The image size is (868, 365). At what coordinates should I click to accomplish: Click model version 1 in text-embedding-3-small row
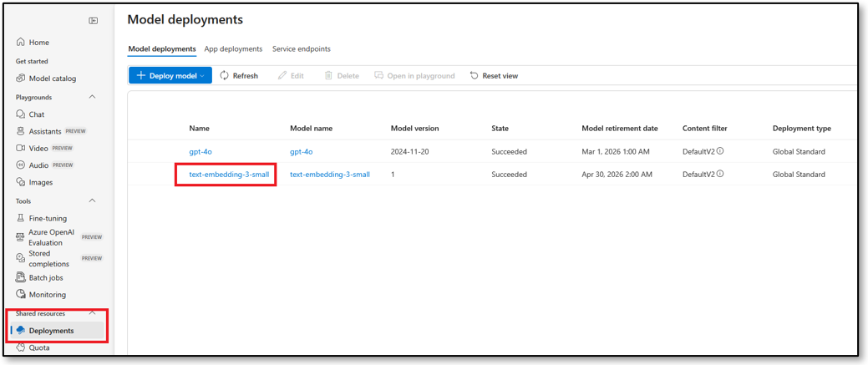(393, 174)
